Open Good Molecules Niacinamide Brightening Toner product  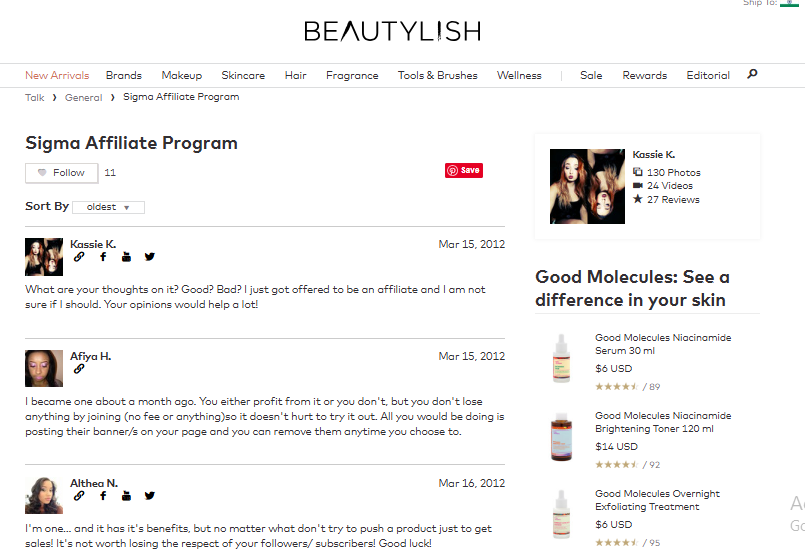click(x=662, y=422)
